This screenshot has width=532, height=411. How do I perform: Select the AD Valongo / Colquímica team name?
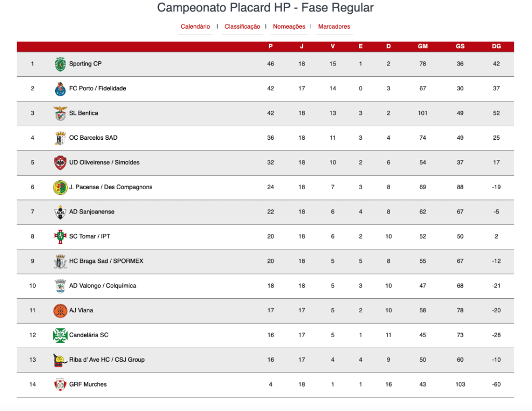coord(102,286)
